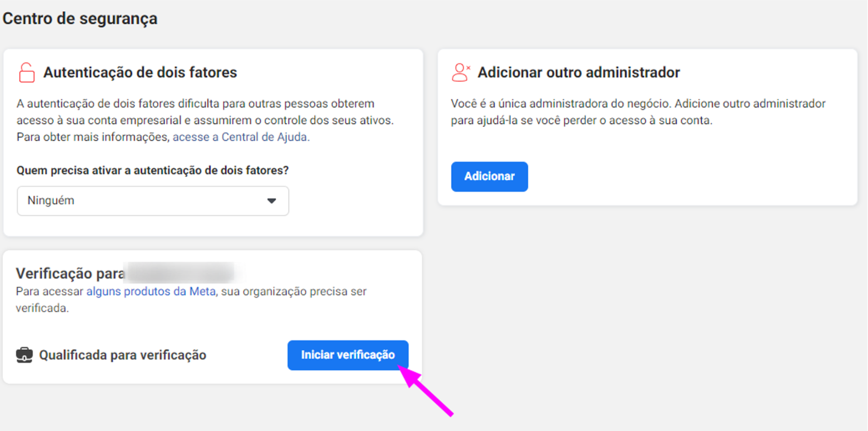Click the Adicionar button
This screenshot has height=431, width=868.
click(x=489, y=176)
